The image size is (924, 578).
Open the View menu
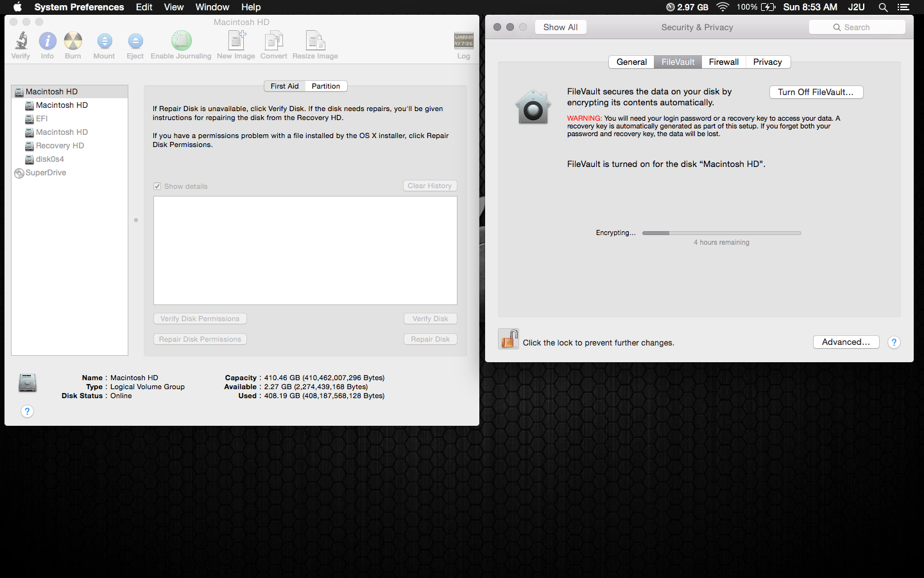coord(173,7)
